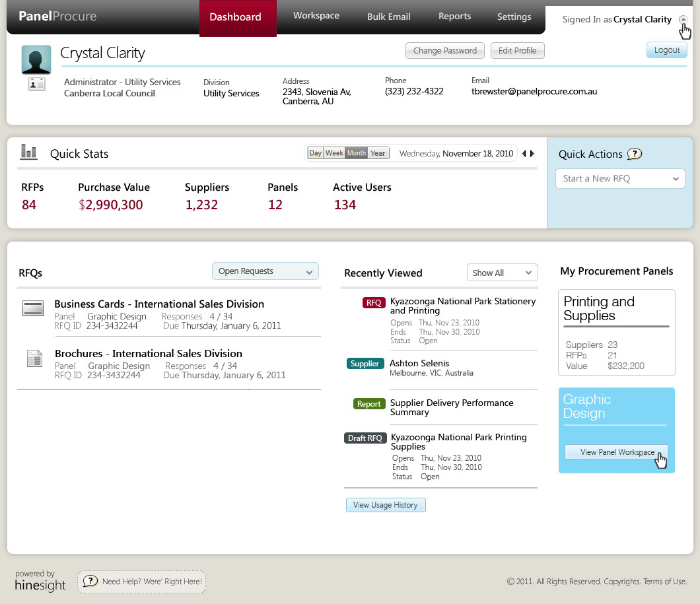This screenshot has height=604, width=700.
Task: Open Brochures - International Sales Division RFQ
Action: pos(148,354)
